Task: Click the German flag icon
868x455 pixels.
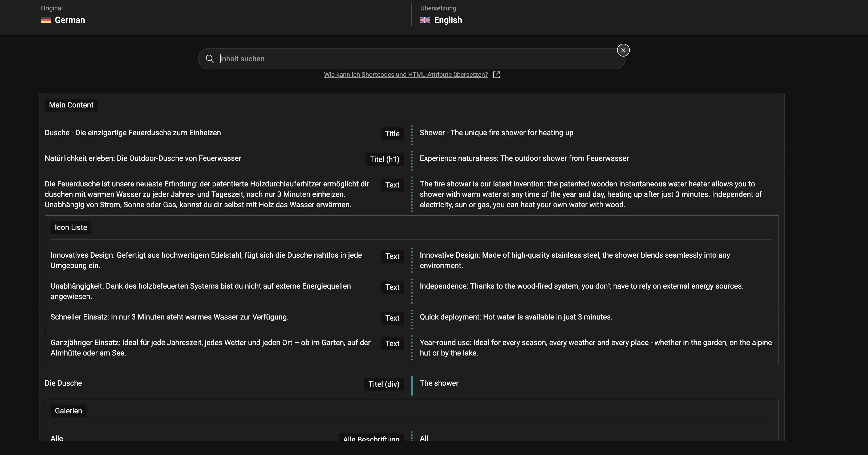Action: [46, 20]
